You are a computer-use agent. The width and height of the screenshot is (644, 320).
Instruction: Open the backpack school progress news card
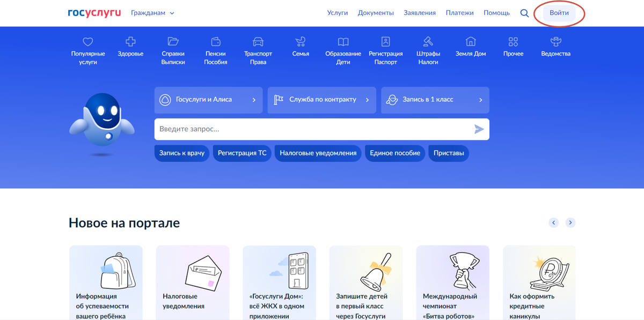click(106, 282)
